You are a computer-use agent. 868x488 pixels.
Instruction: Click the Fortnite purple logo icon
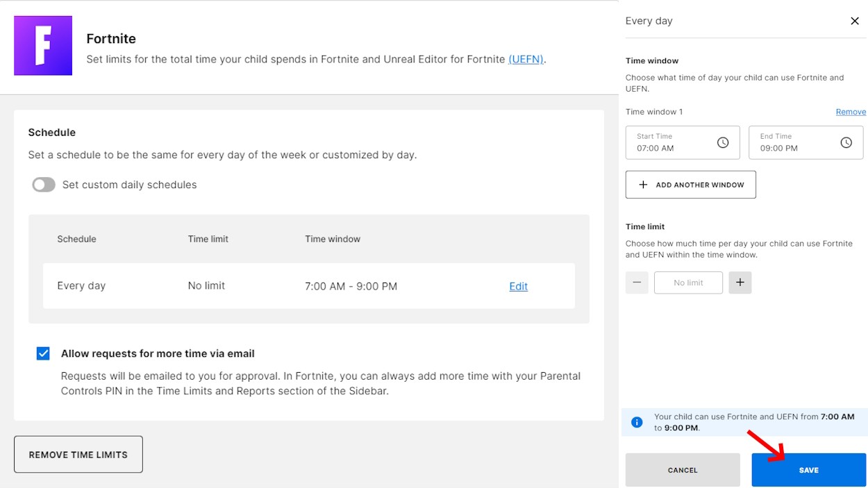(x=43, y=46)
